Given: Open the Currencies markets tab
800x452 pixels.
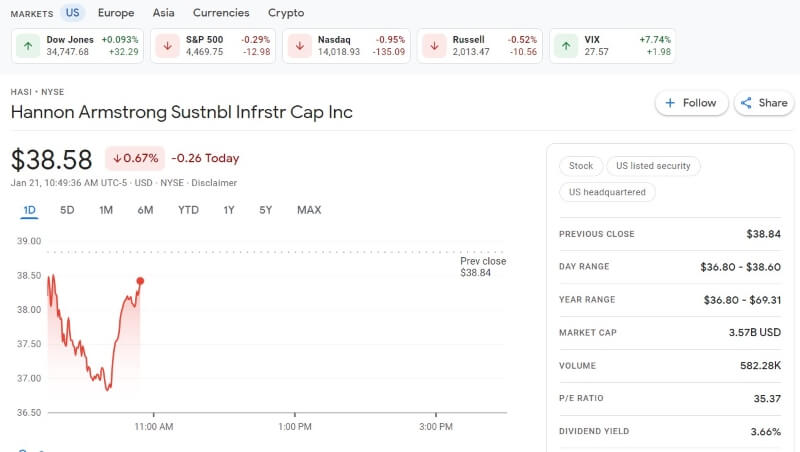Looking at the screenshot, I should (x=221, y=13).
